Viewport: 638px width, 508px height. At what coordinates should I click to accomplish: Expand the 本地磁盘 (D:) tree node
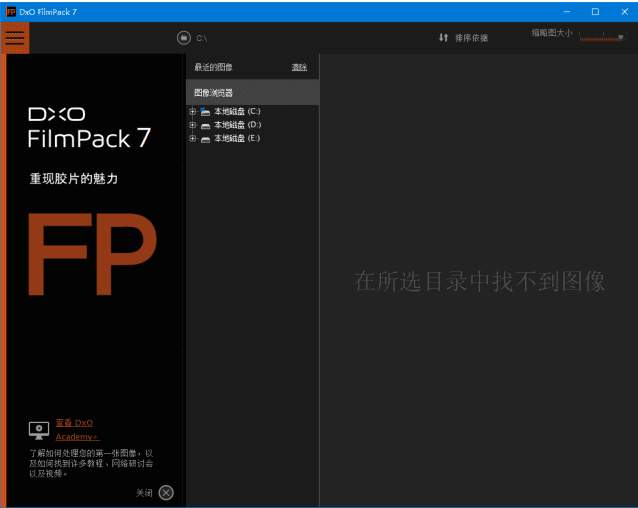tap(193, 125)
